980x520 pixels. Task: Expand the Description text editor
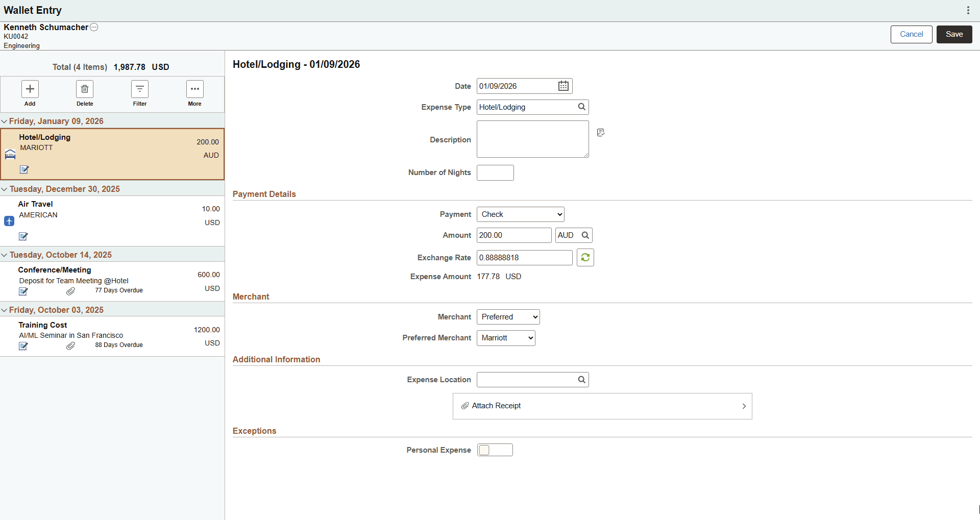pos(601,133)
